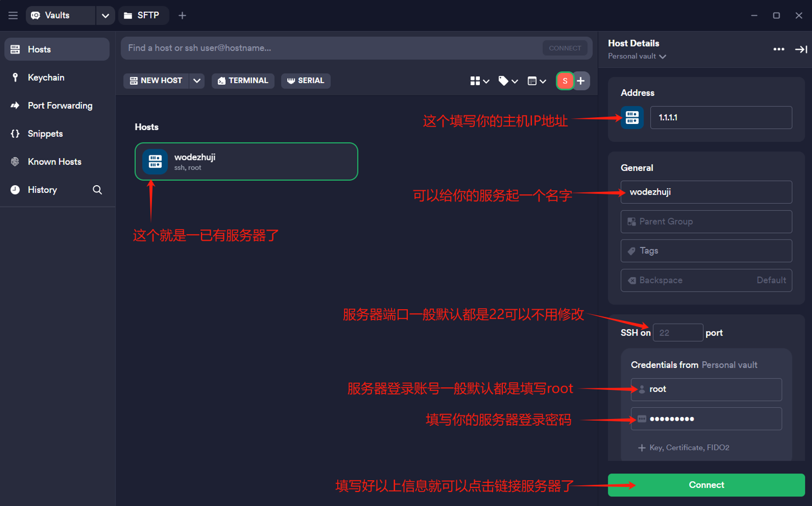The width and height of the screenshot is (812, 506).
Task: Expand the NEW HOST dropdown arrow
Action: [197, 81]
